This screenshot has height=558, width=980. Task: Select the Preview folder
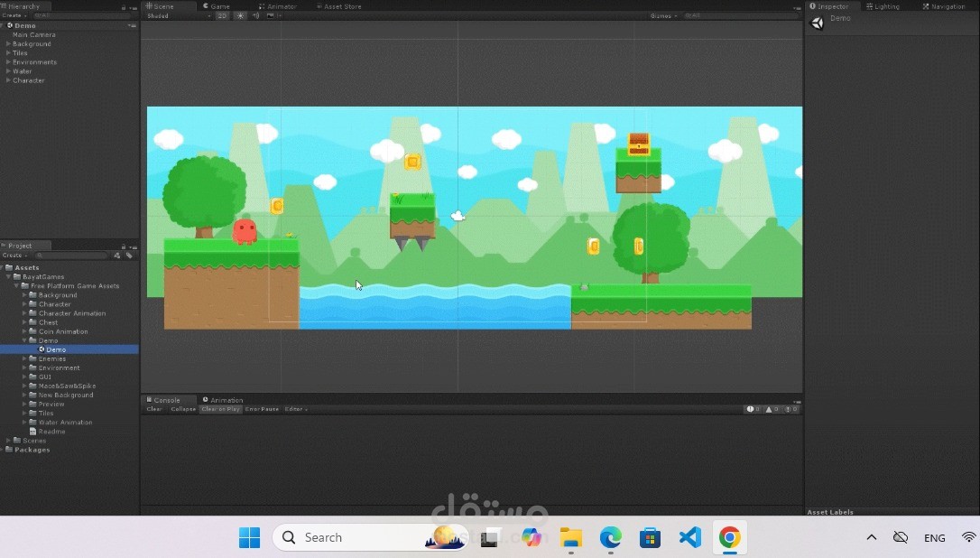pyautogui.click(x=51, y=405)
